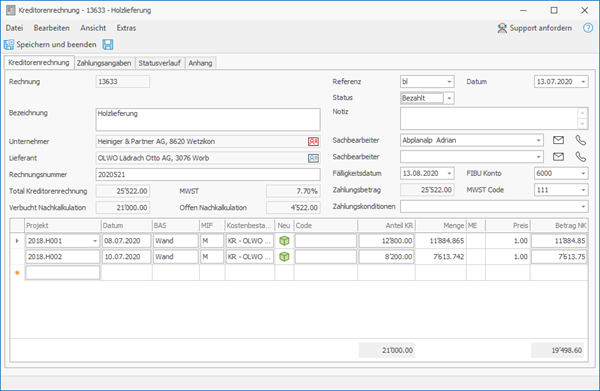Screen dimensions: 600x391
Task: Click the sum total 19'498.60
Action: [x=558, y=350]
